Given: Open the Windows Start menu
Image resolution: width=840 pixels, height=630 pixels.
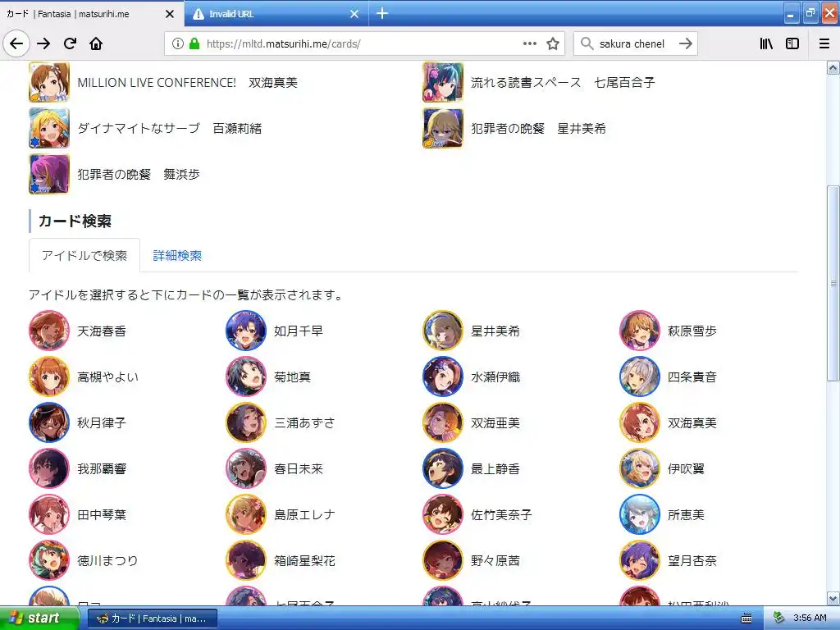Looking at the screenshot, I should click(x=39, y=619).
